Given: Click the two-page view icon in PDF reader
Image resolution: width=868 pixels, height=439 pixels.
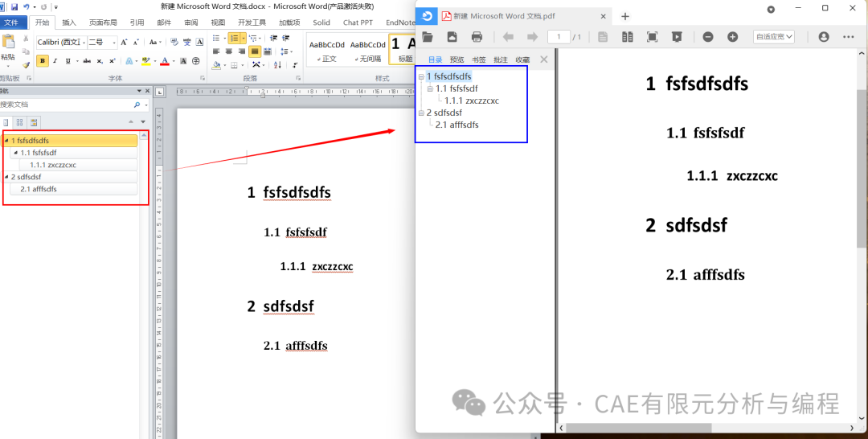Looking at the screenshot, I should click(x=627, y=37).
